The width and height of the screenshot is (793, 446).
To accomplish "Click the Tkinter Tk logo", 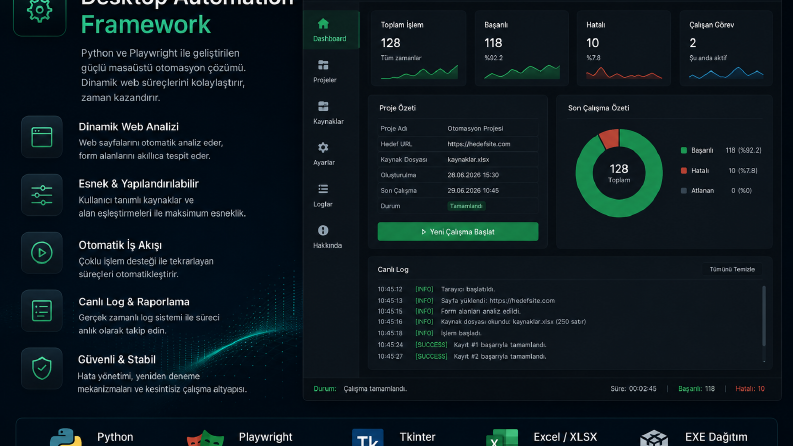I will 368,438.
